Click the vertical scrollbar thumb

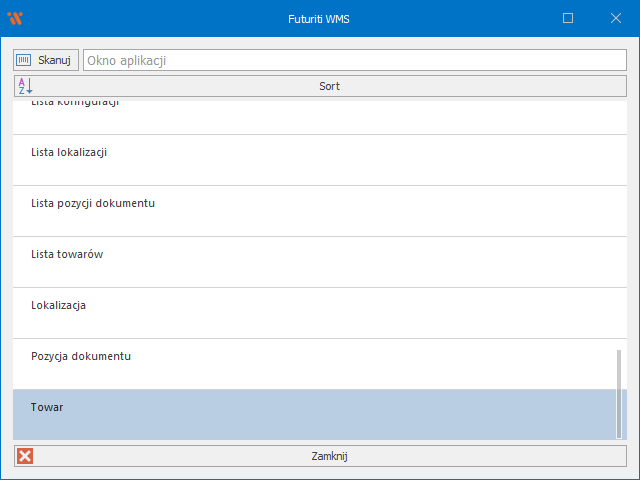coord(619,394)
